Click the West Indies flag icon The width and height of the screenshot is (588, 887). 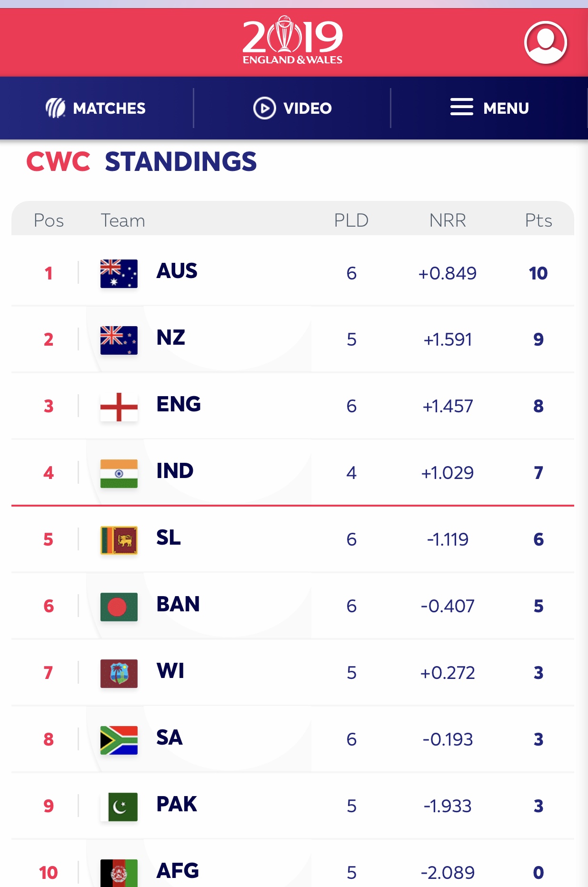(x=119, y=673)
